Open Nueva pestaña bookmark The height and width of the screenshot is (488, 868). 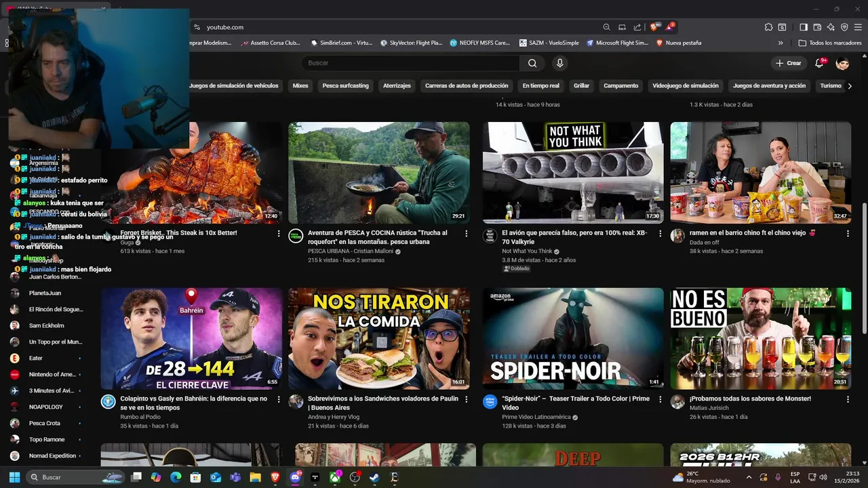point(679,43)
